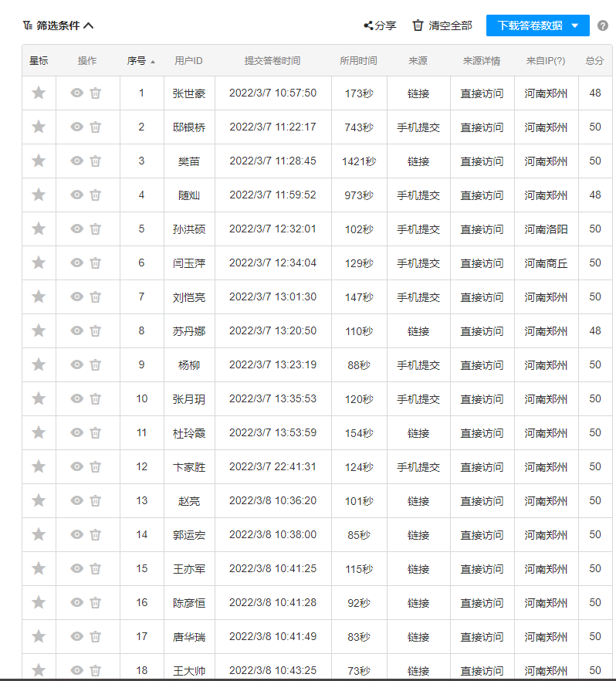Click the help question mark icon
616x681 pixels.
(x=603, y=25)
